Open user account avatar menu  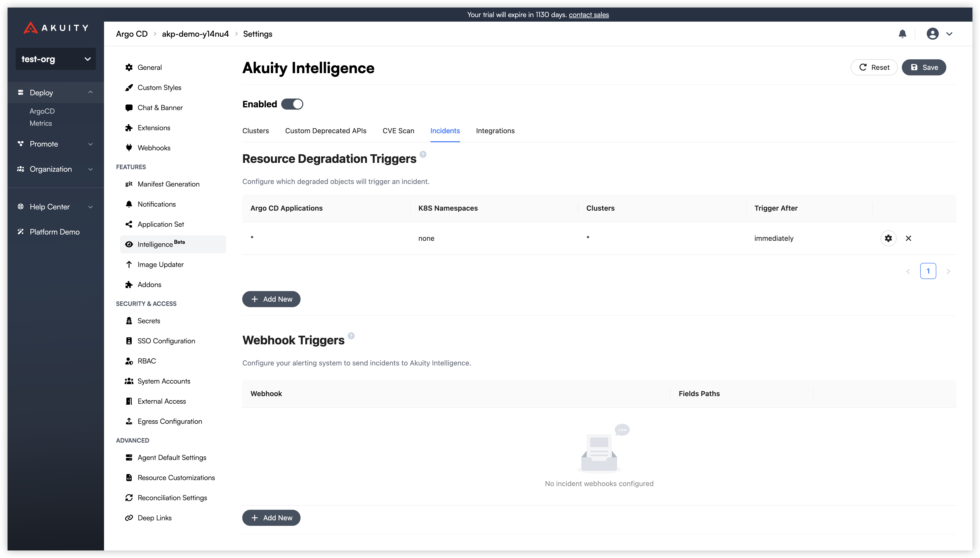(933, 34)
